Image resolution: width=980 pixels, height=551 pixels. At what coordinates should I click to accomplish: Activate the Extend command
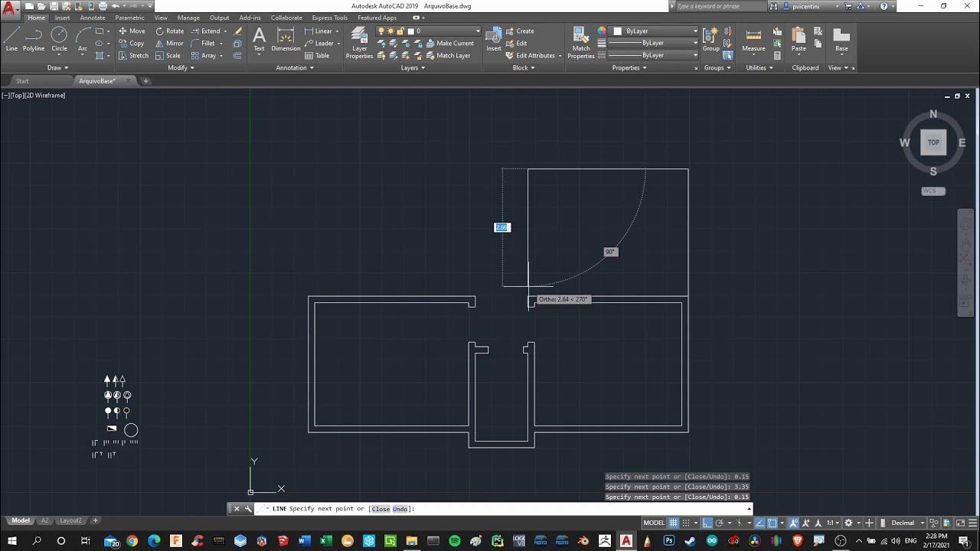point(205,31)
